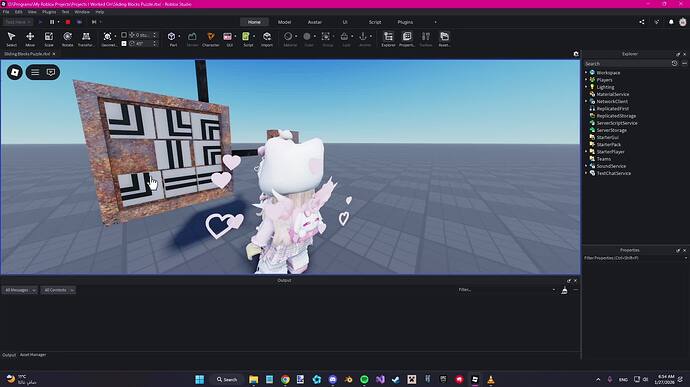The height and width of the screenshot is (387, 690).
Task: Activate the Transform tool
Action: click(x=86, y=39)
